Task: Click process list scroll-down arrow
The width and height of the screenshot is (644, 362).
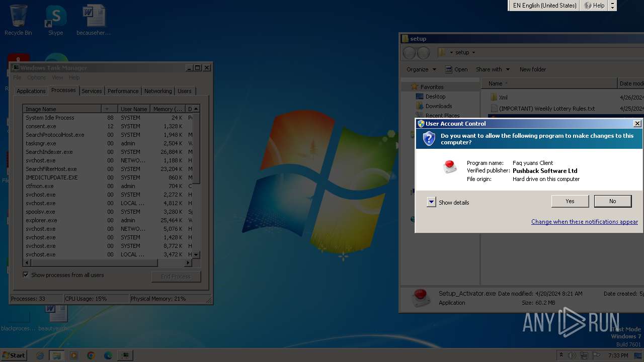Action: tap(196, 254)
